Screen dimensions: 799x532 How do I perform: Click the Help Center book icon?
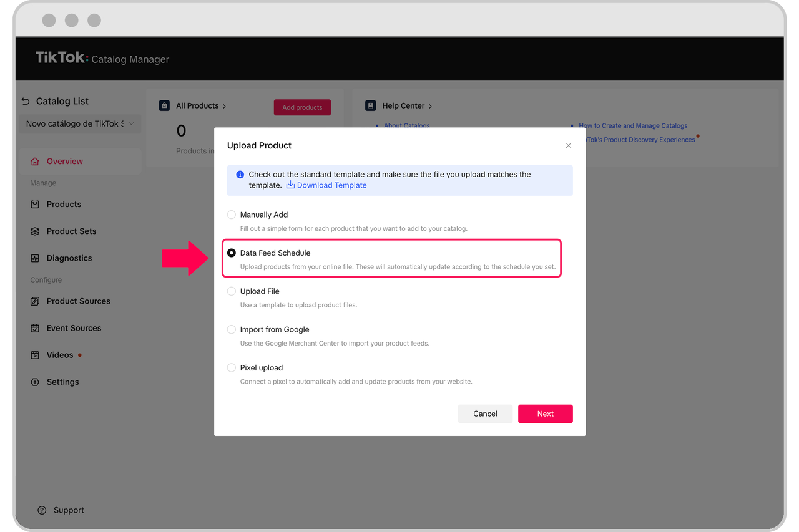[x=370, y=105]
